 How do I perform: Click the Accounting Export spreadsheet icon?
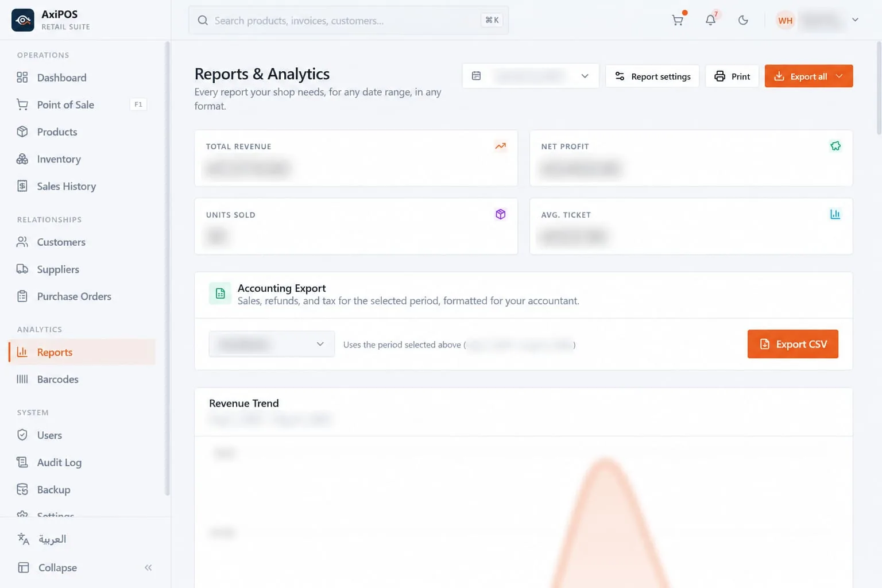(220, 293)
